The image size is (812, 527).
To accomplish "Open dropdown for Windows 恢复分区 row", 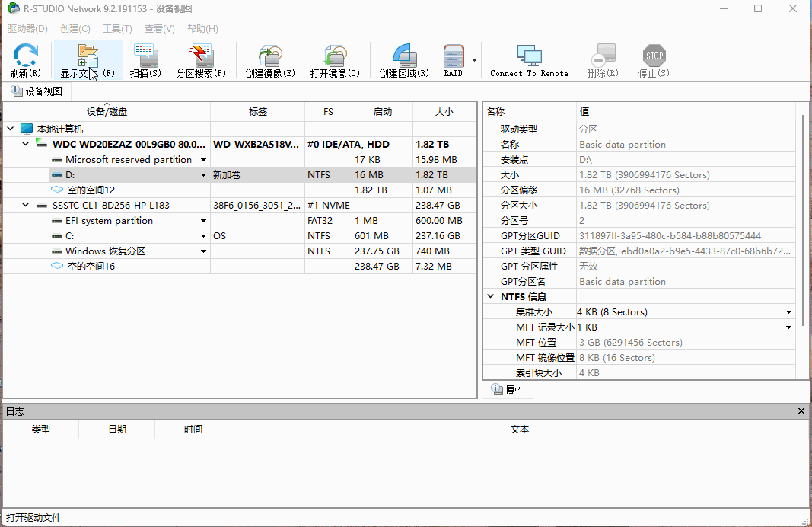I will click(x=203, y=251).
